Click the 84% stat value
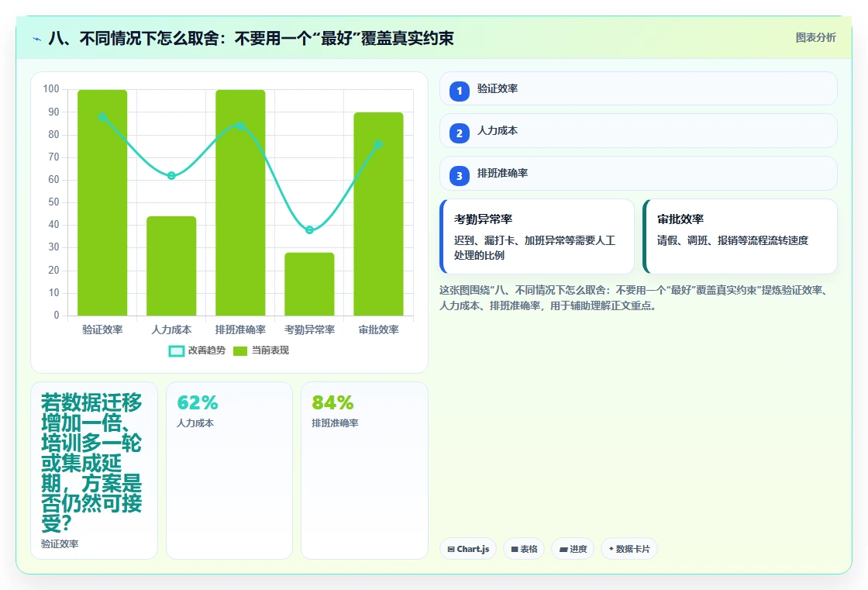The width and height of the screenshot is (868, 590). [x=332, y=402]
